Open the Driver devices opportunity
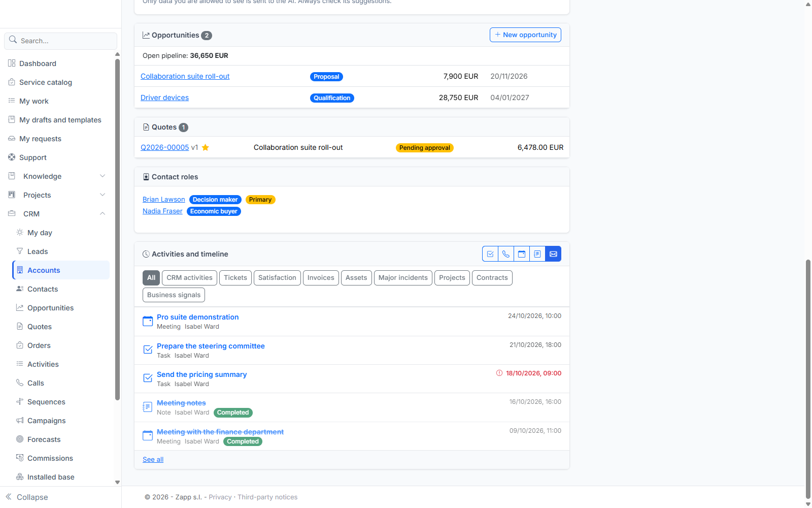Image resolution: width=812 pixels, height=508 pixels. [x=164, y=98]
